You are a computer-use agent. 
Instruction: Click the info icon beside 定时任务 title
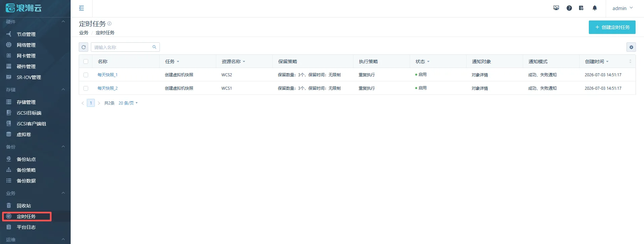pyautogui.click(x=109, y=24)
